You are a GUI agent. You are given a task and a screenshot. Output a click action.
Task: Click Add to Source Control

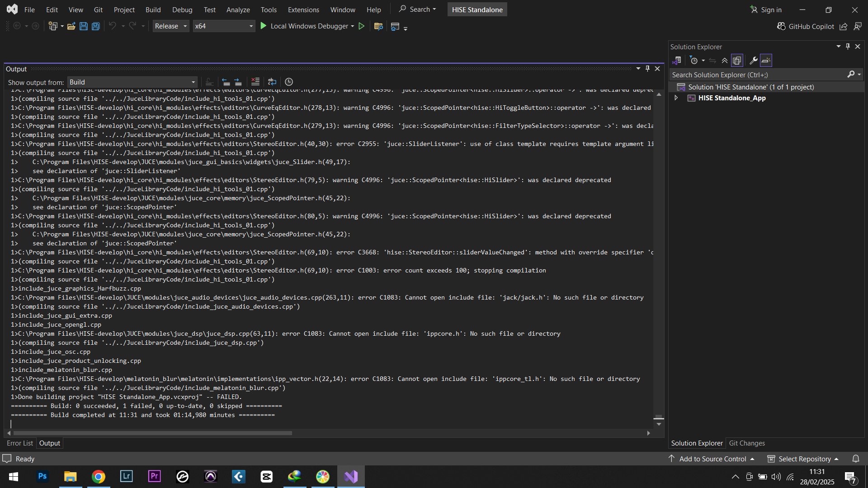(712, 459)
